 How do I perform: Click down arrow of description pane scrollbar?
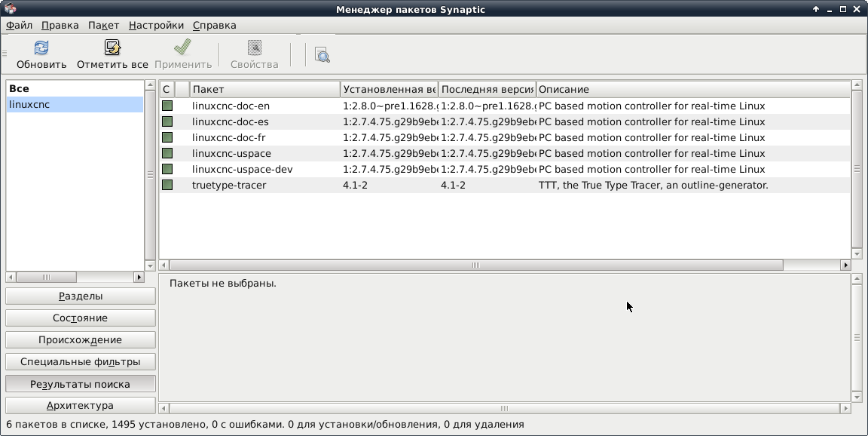click(x=857, y=397)
